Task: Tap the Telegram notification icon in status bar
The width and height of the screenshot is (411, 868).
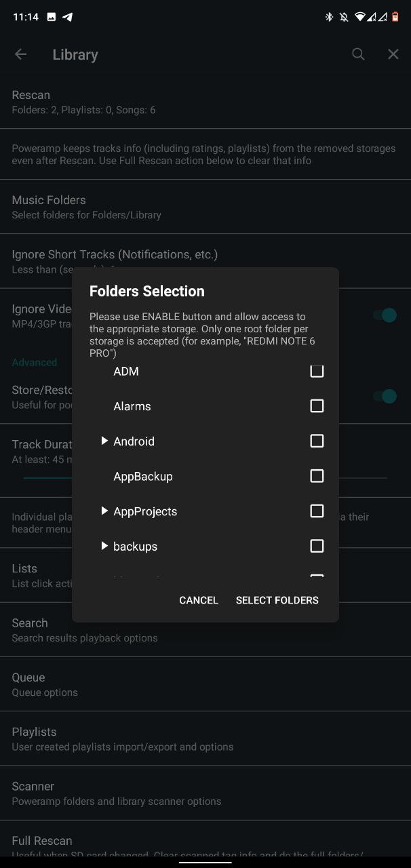Action: (x=68, y=17)
